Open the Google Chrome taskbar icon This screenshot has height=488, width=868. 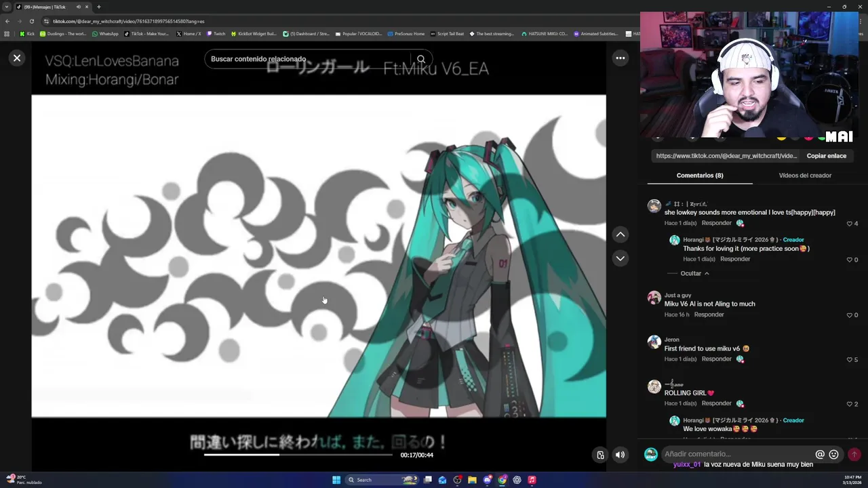[502, 480]
